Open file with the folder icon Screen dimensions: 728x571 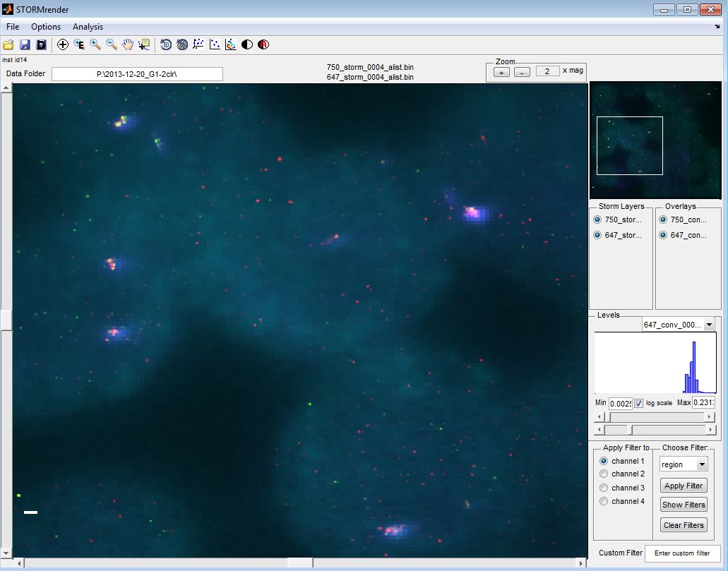point(8,44)
